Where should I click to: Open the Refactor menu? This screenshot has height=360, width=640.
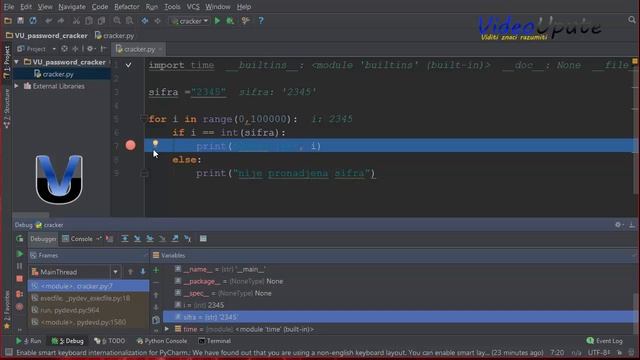point(127,7)
